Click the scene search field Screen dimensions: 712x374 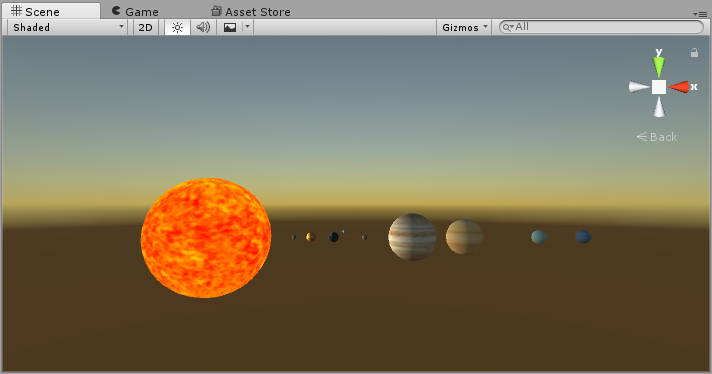(601, 27)
